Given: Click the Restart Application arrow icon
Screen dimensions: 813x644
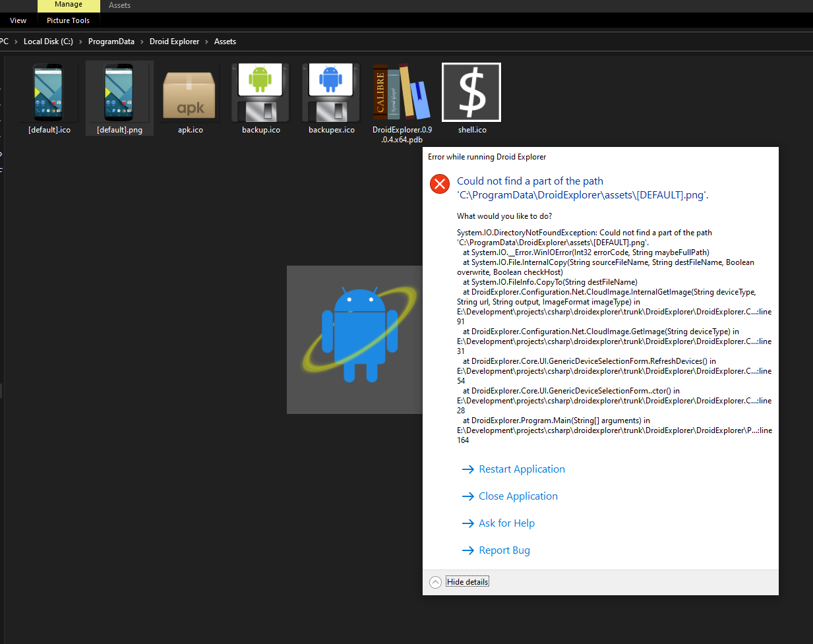Looking at the screenshot, I should click(468, 469).
